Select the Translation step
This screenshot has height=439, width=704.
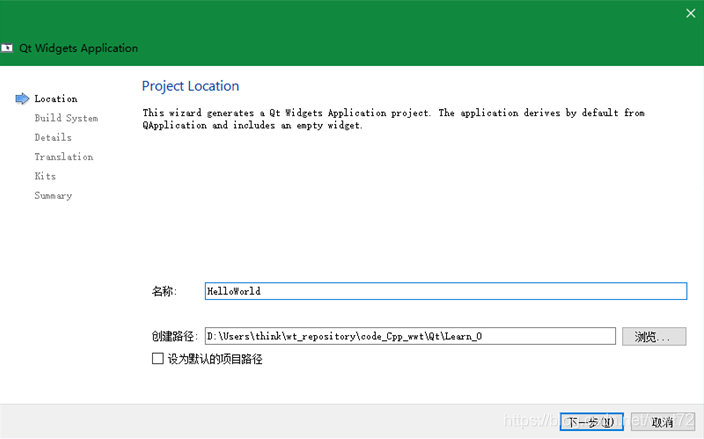[64, 157]
